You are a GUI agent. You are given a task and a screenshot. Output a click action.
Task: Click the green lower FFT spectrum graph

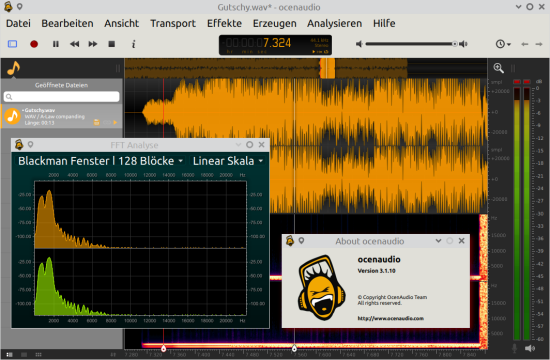[140, 282]
